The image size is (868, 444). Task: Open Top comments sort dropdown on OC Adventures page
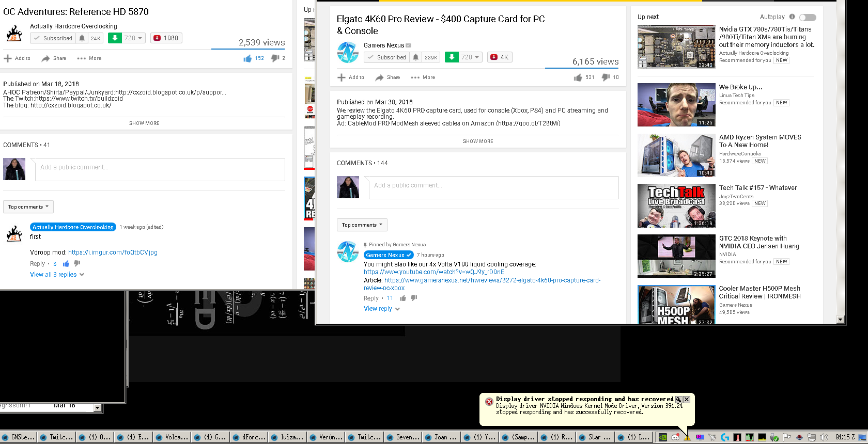[28, 207]
